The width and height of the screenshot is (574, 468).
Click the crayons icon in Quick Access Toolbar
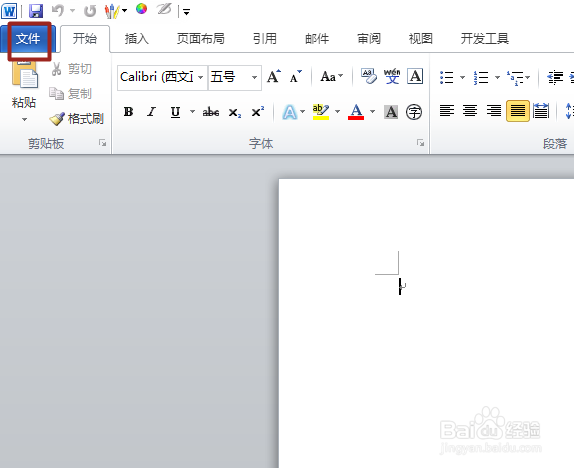click(x=112, y=11)
